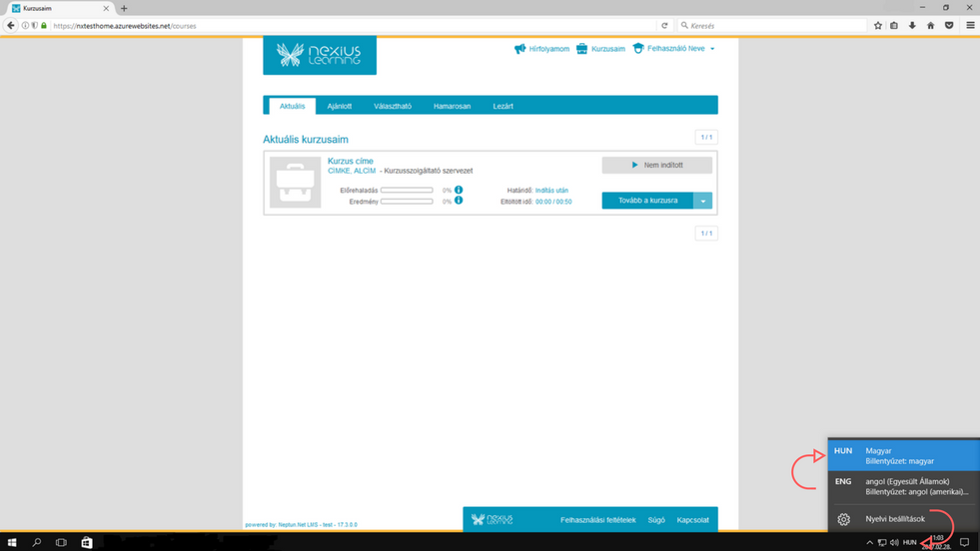
Task: Open the Súgó footer link
Action: coord(656,520)
